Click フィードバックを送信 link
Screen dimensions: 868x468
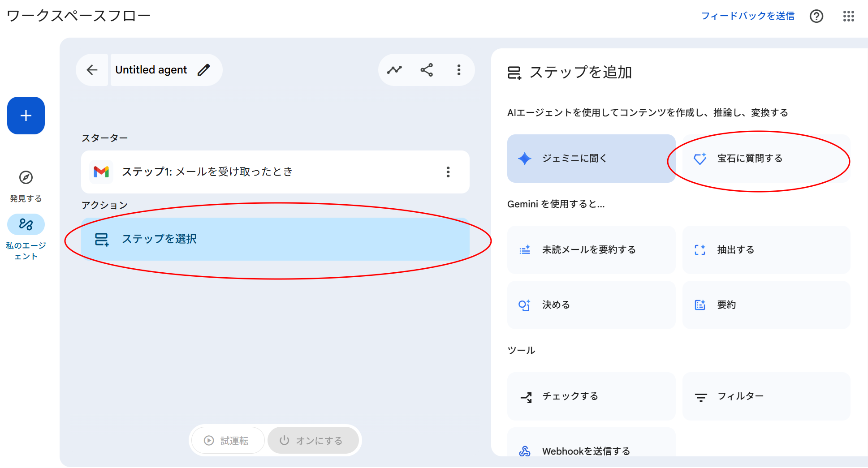click(747, 16)
